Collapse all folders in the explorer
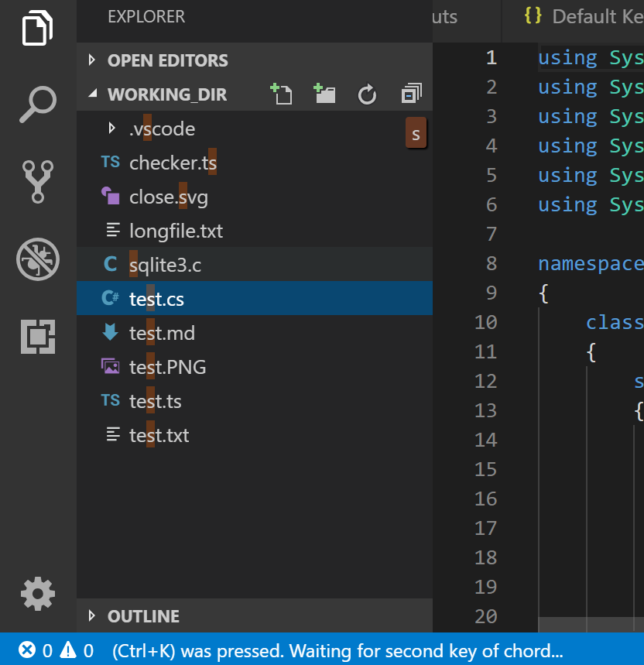The width and height of the screenshot is (644, 665). point(409,94)
